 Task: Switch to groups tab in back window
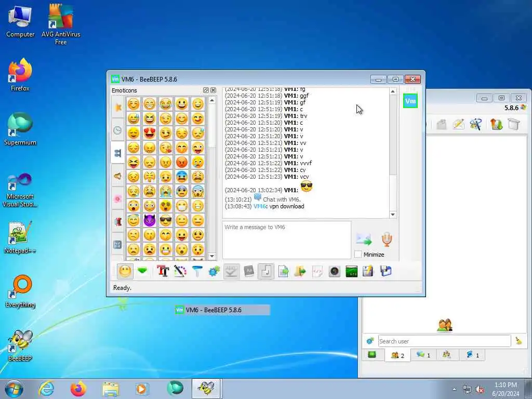pos(446,355)
